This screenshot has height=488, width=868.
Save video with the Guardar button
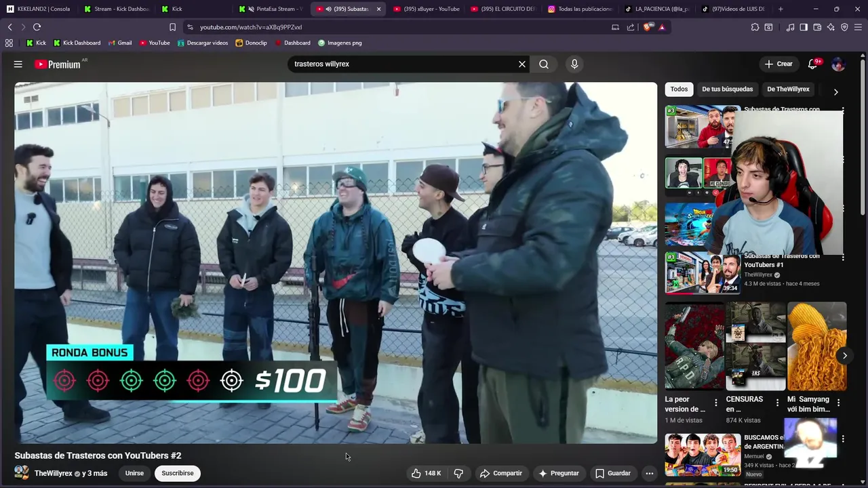[x=613, y=473]
